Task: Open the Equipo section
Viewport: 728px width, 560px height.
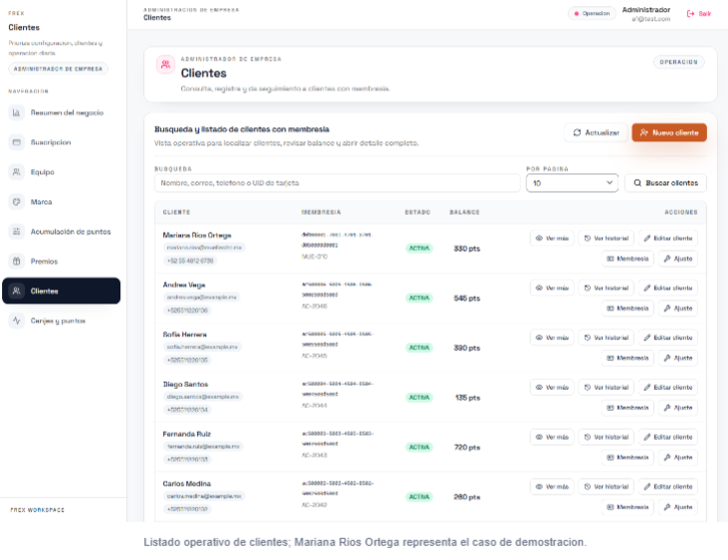Action: tap(62, 172)
